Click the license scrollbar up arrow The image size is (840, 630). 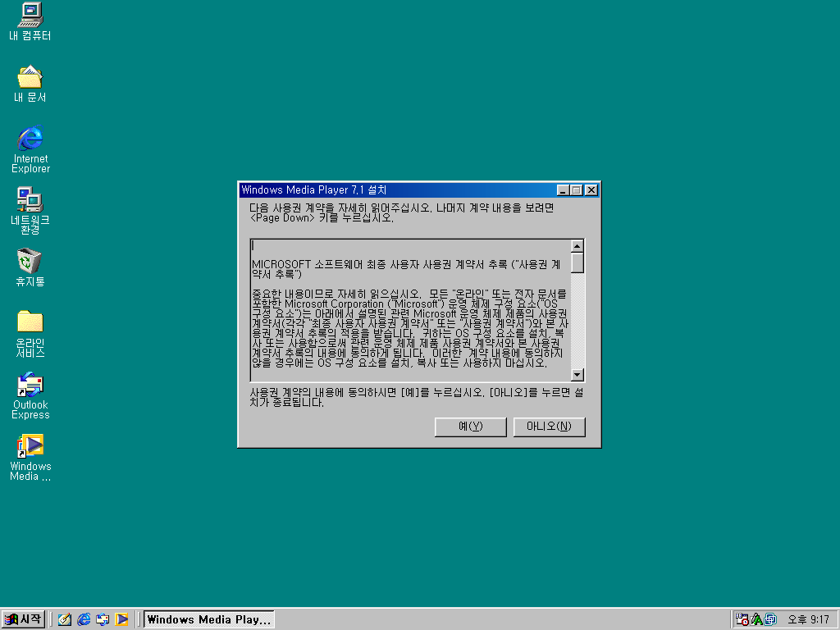coord(577,246)
